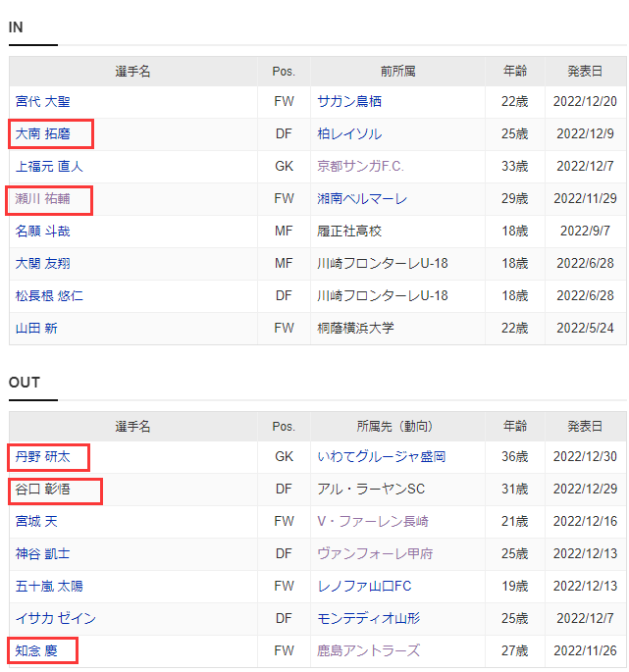This screenshot has width=629, height=672.
Task: Click the IN table 発表日 header
Action: coord(585,72)
